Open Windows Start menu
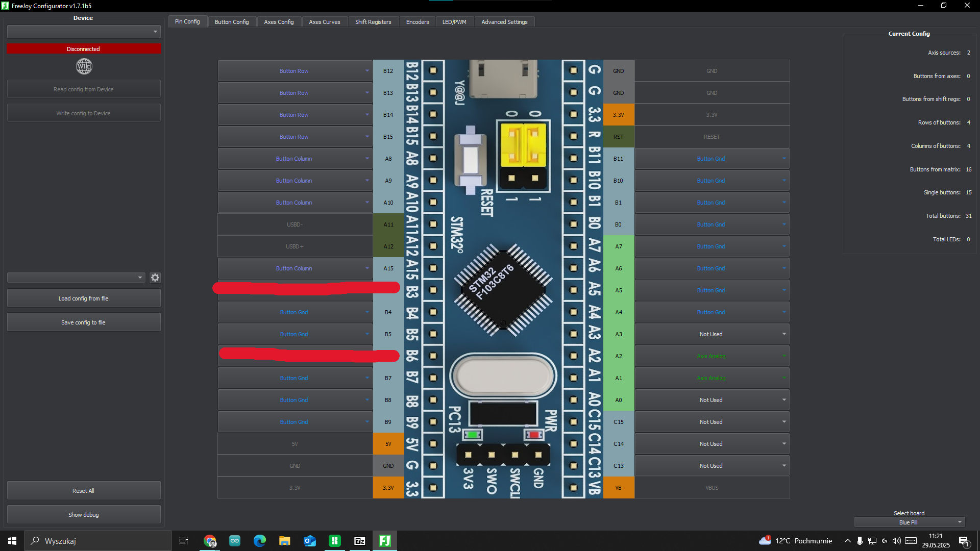980x551 pixels. (x=12, y=541)
